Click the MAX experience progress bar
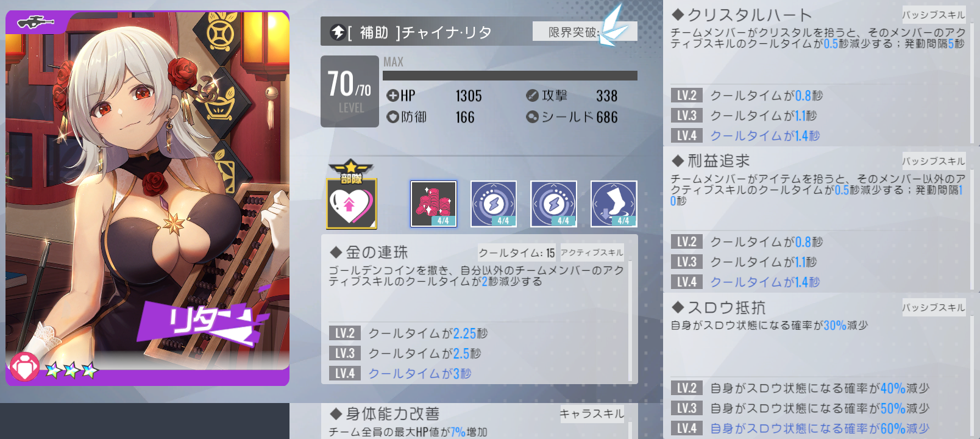Viewport: 980px width, 439px height. (510, 76)
